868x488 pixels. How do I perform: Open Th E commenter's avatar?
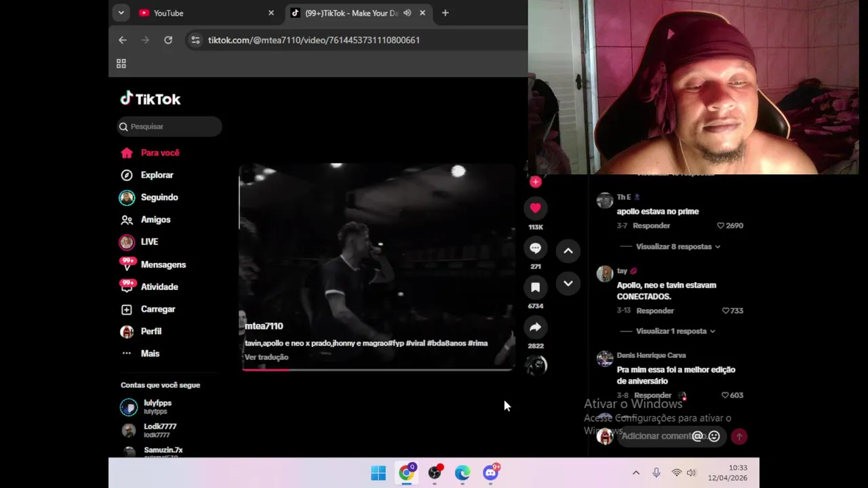604,201
